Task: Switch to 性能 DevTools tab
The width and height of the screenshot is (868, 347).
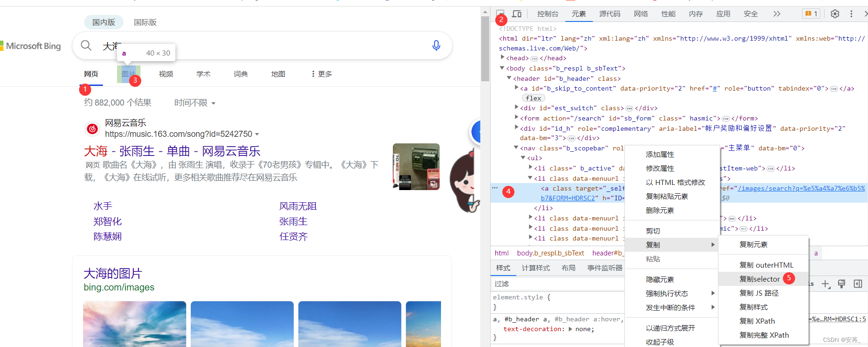Action: [x=668, y=14]
